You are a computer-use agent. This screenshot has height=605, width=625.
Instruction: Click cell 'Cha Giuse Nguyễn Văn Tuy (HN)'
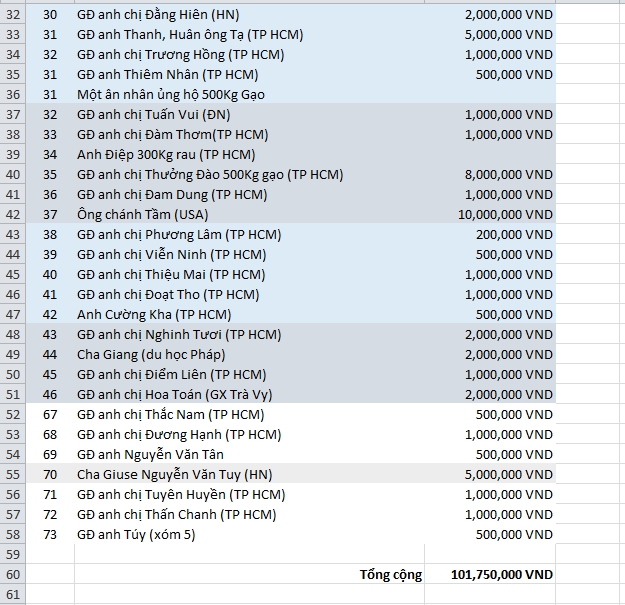[x=250, y=474]
